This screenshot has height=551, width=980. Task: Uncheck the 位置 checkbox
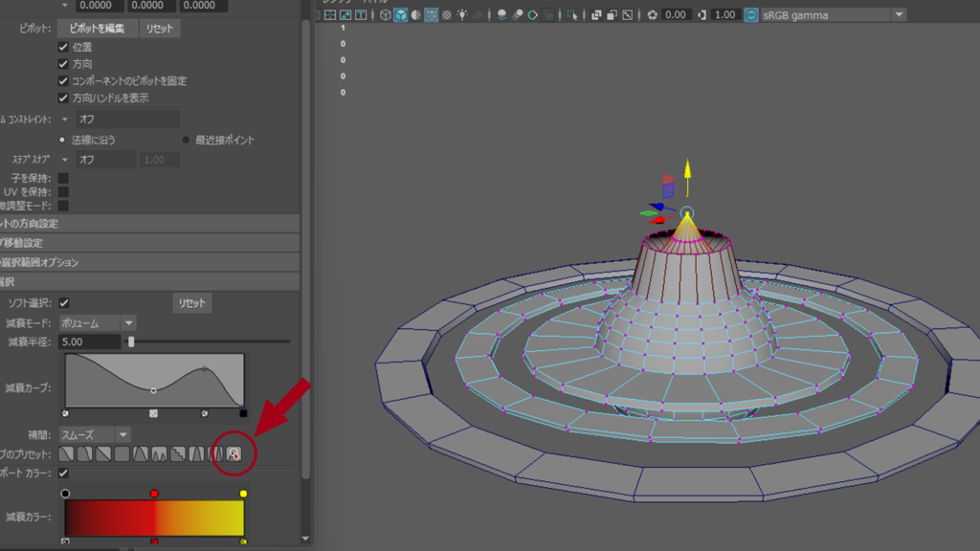[63, 47]
